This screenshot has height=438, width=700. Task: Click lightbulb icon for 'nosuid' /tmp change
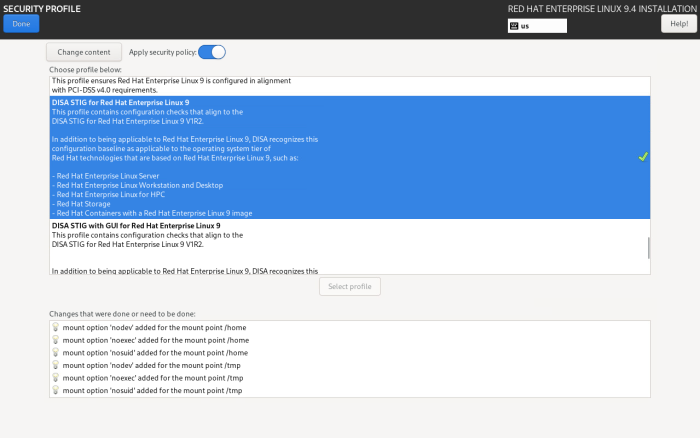click(x=55, y=390)
